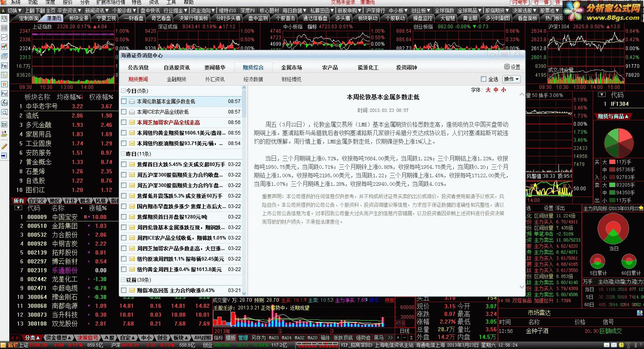Check box for 本周ICE农产品全线收低
This screenshot has width=644, height=349.
(124, 112)
